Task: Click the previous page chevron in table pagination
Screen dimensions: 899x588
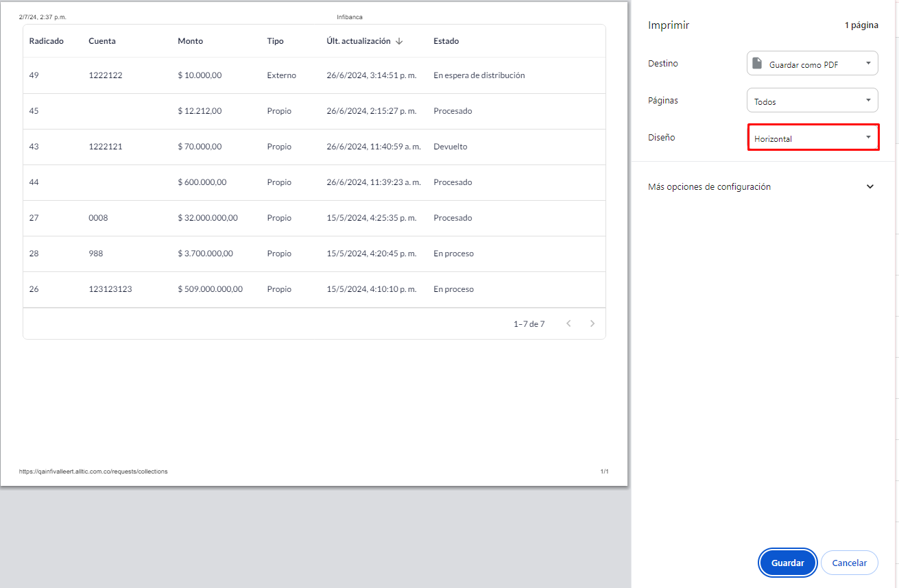Action: point(568,323)
